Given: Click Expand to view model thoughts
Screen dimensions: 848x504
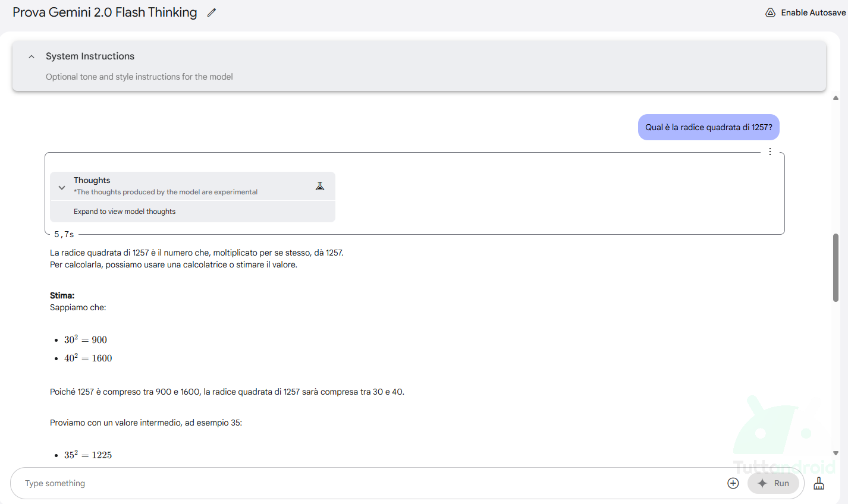Looking at the screenshot, I should click(x=124, y=212).
